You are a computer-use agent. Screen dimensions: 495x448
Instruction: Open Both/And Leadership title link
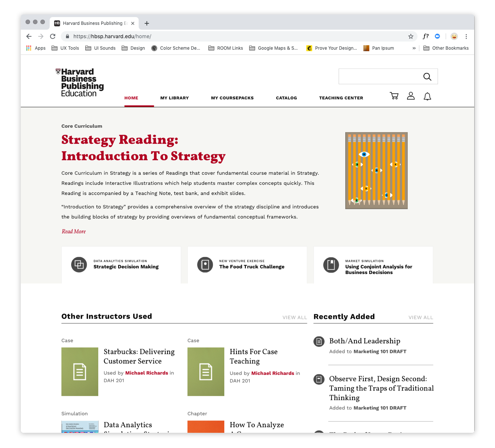[365, 341]
